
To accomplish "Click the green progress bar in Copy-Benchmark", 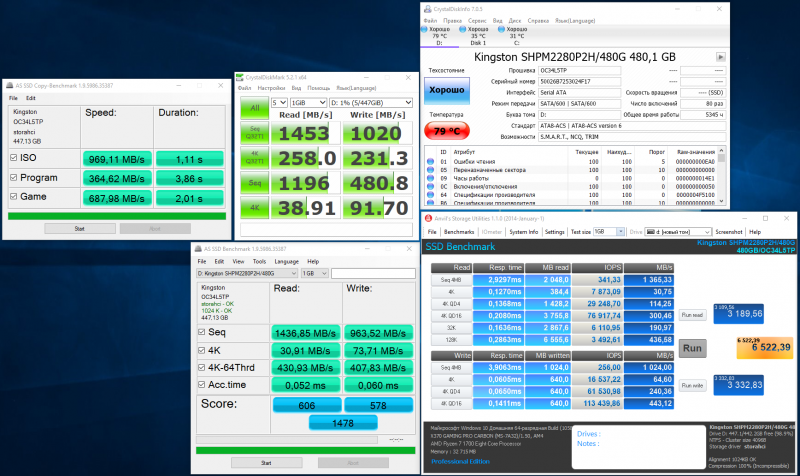I will pyautogui.click(x=117, y=216).
